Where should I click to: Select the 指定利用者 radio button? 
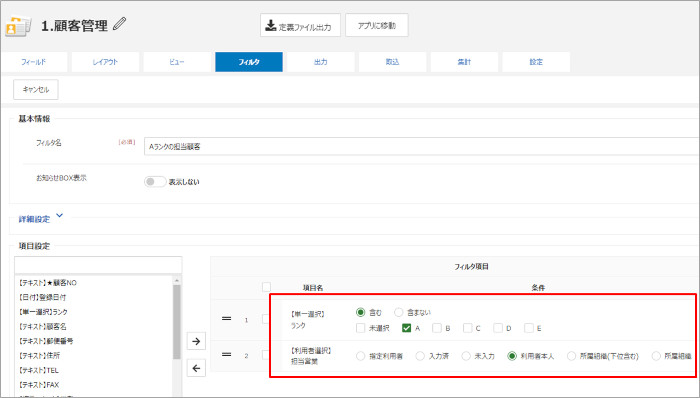361,356
